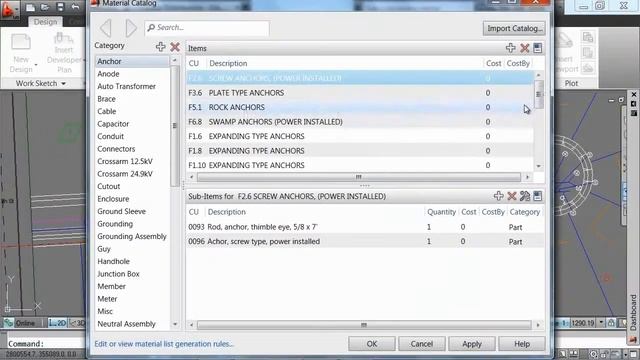Click the Cancel button

[x=422, y=344]
